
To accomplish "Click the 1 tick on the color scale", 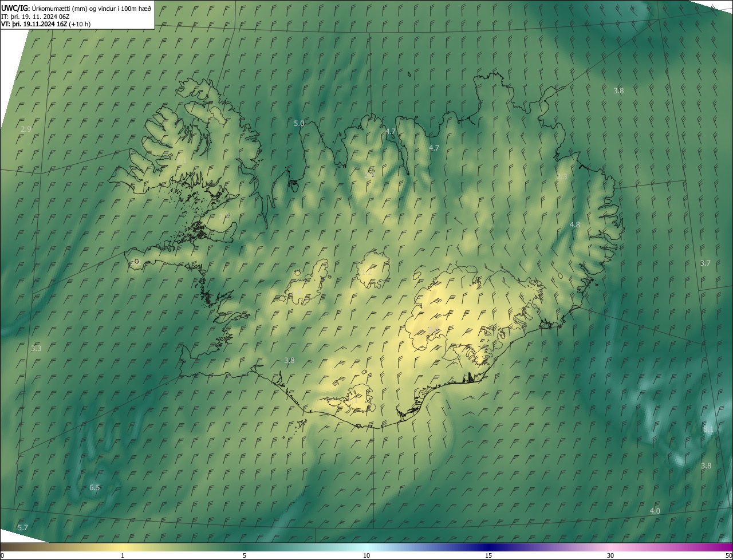I will pyautogui.click(x=123, y=556).
